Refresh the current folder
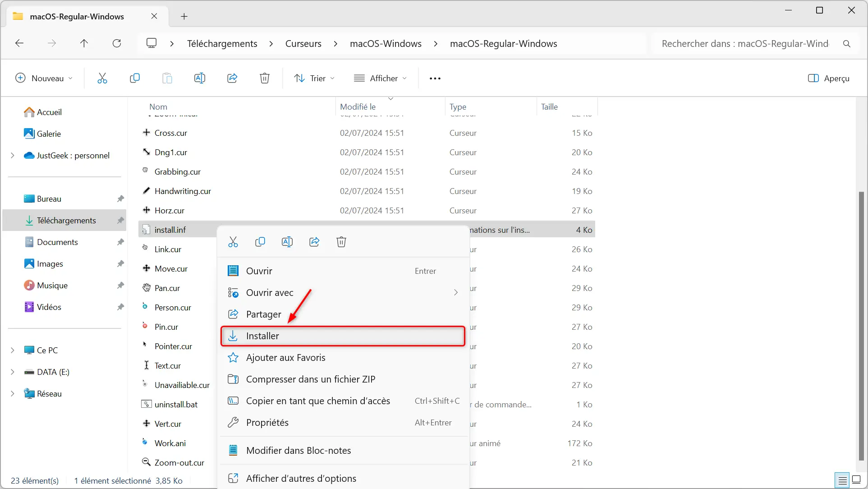Screen dimensions: 868x489 [x=117, y=43]
